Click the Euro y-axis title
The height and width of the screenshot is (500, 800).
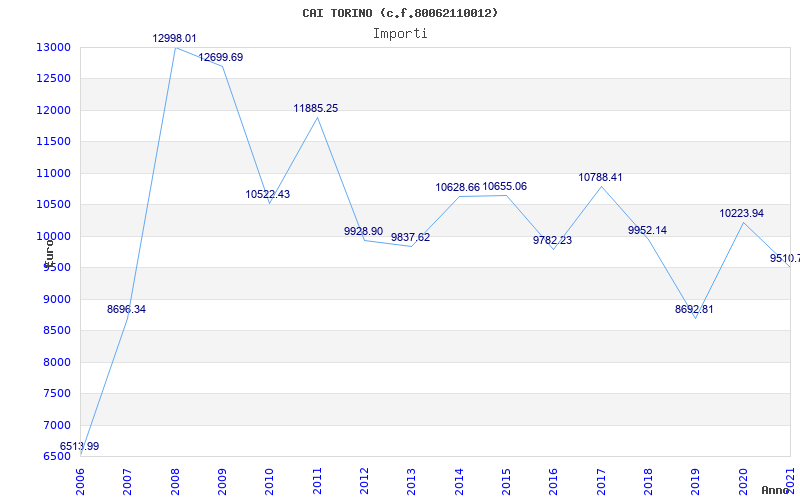coord(49,253)
